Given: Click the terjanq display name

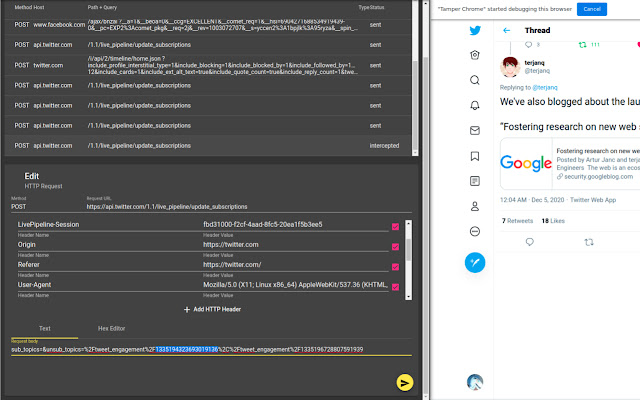Looking at the screenshot, I should (x=534, y=62).
